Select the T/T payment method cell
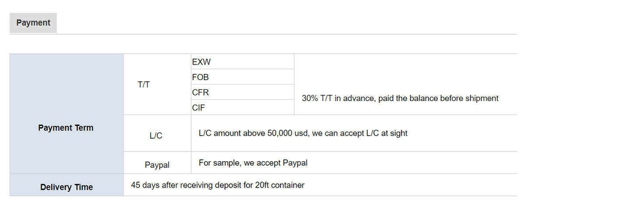Screen dimensions: 644x203 (x=144, y=85)
